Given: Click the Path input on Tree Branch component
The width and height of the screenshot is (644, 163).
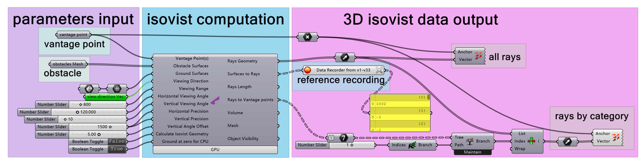Looking at the screenshot, I should pyautogui.click(x=459, y=145).
